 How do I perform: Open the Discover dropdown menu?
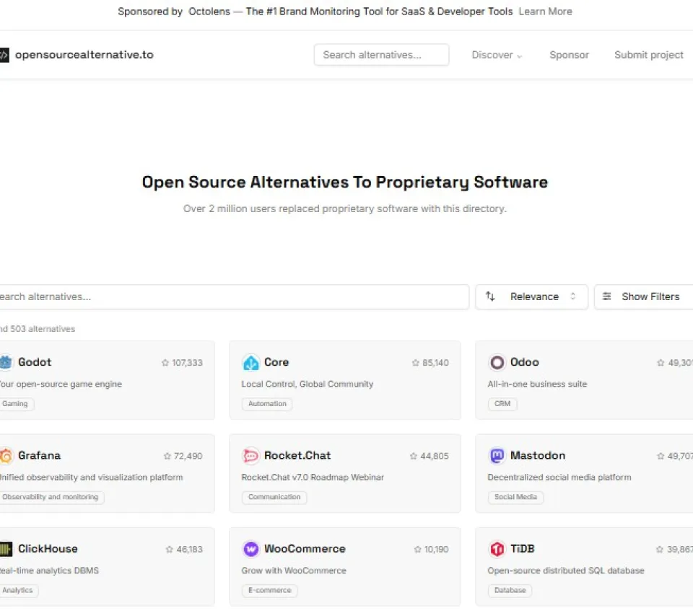[x=497, y=56]
